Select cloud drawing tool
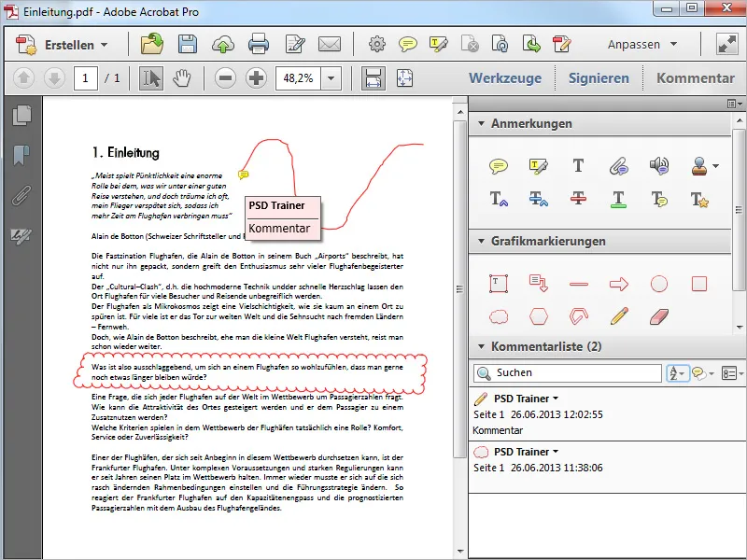747x560 pixels. coord(499,316)
